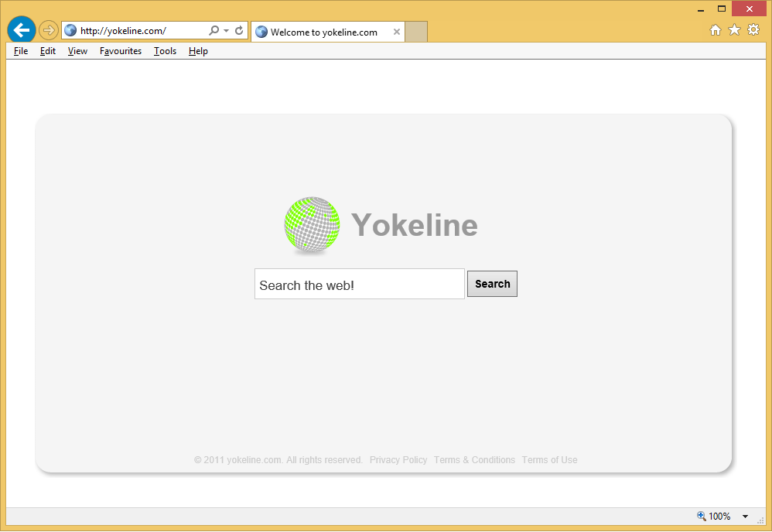772x532 pixels.
Task: Focus the 'Search the web!' input field
Action: pos(359,285)
